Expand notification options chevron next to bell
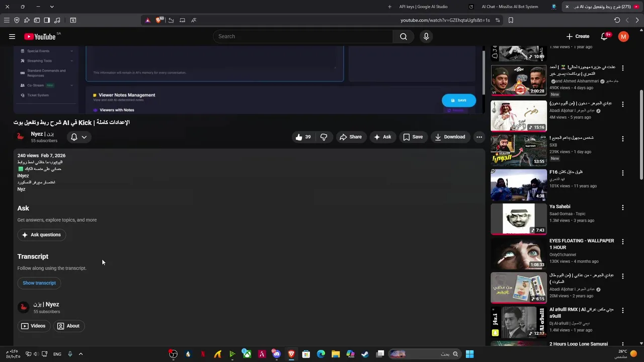 [84, 137]
